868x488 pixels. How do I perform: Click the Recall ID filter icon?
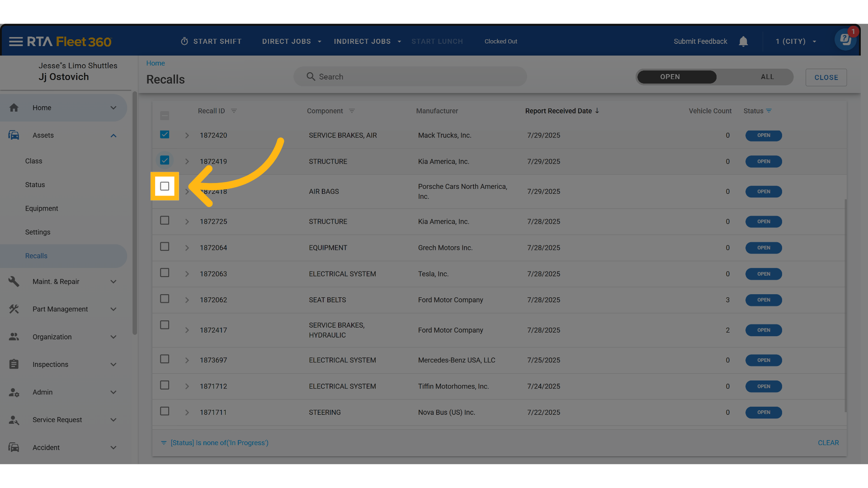pos(234,111)
